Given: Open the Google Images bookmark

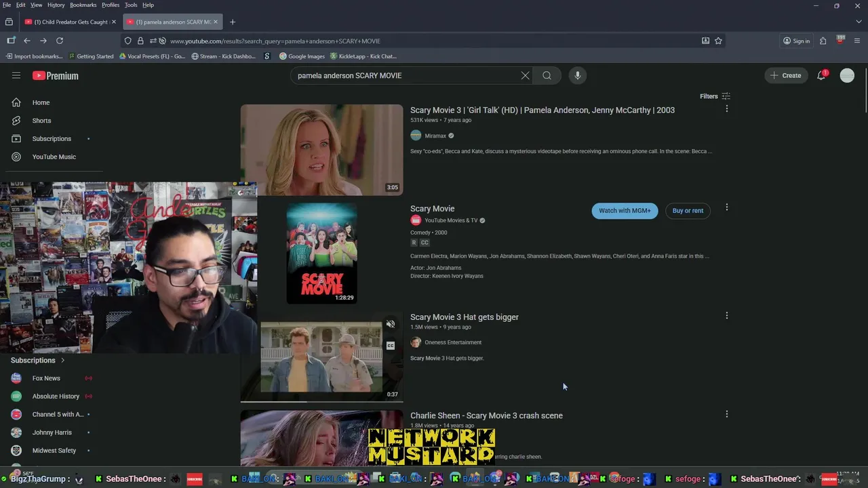Looking at the screenshot, I should tap(302, 56).
